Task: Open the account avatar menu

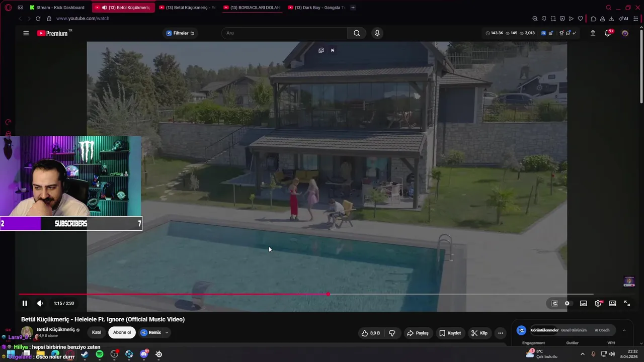Action: coord(625,33)
